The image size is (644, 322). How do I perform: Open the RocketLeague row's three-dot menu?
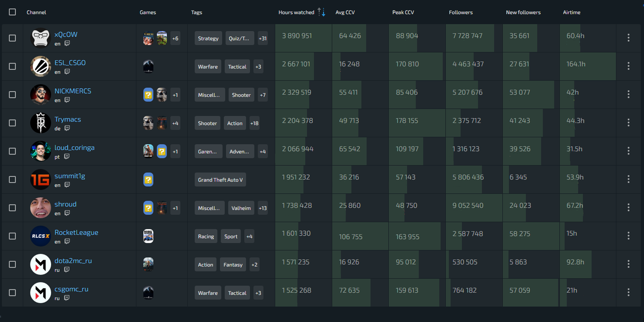coord(628,236)
